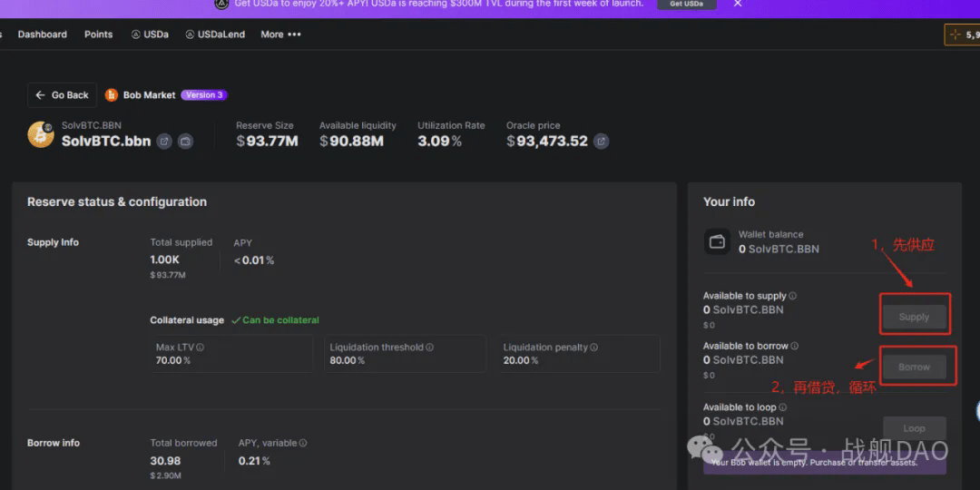Open the Dashboard nav item

[x=43, y=34]
